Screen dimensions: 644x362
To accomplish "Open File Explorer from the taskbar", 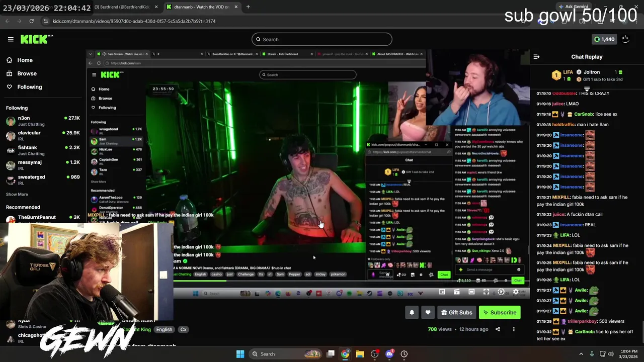I will point(360,354).
